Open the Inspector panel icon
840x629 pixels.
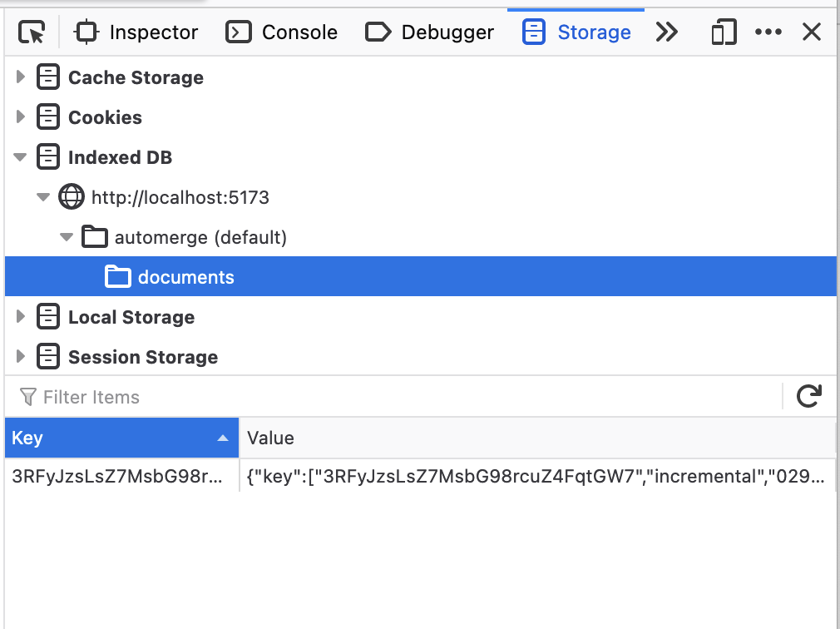click(x=87, y=31)
